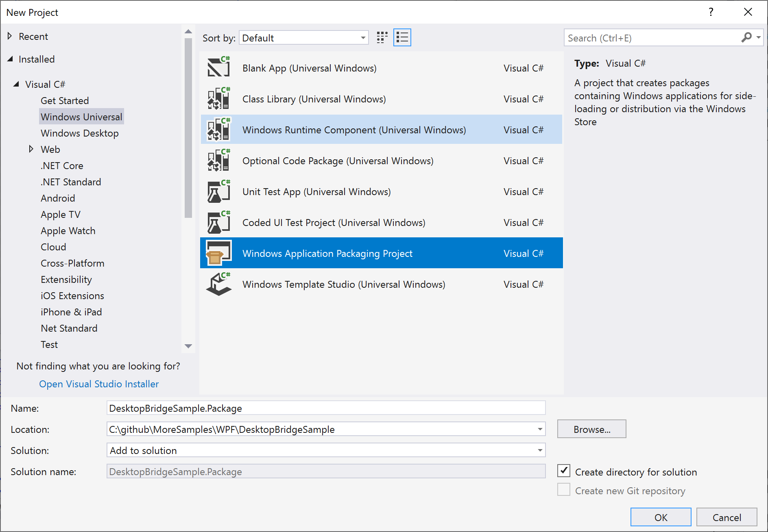Image resolution: width=768 pixels, height=532 pixels.
Task: Switch to small icons view
Action: [382, 38]
